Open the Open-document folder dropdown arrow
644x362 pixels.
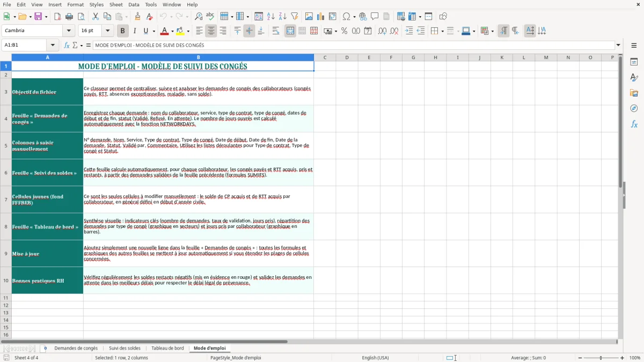pos(30,17)
